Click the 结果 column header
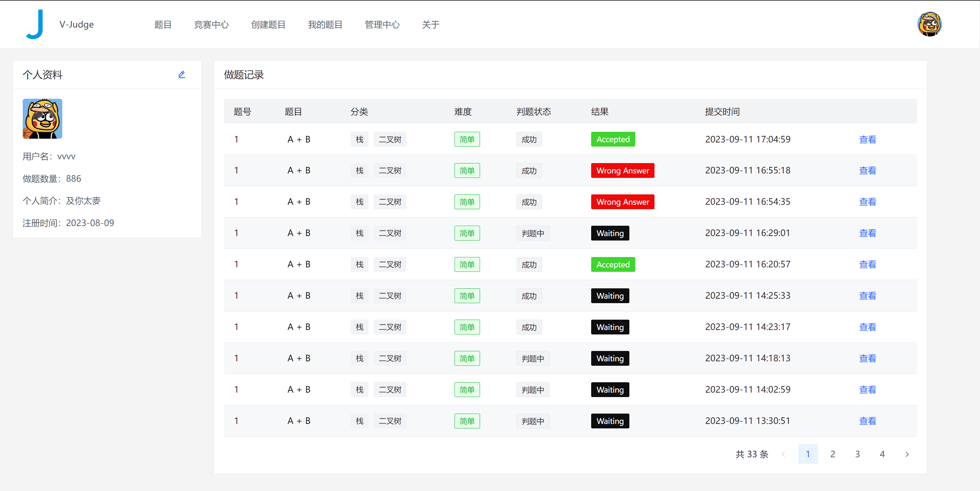 pyautogui.click(x=599, y=111)
